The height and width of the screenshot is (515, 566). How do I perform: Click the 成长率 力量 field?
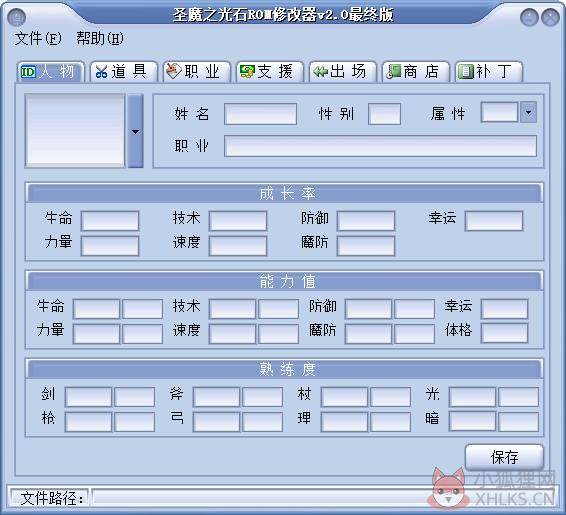pos(110,246)
